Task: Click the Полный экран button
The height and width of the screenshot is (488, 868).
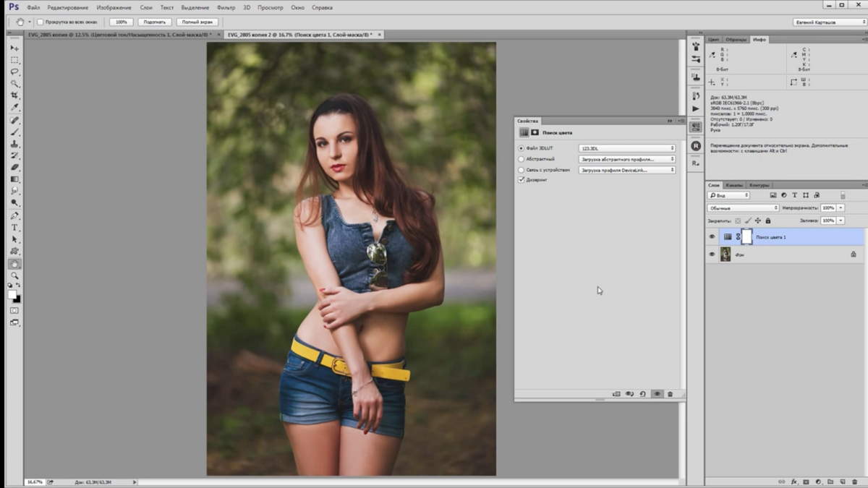Action: click(x=197, y=22)
